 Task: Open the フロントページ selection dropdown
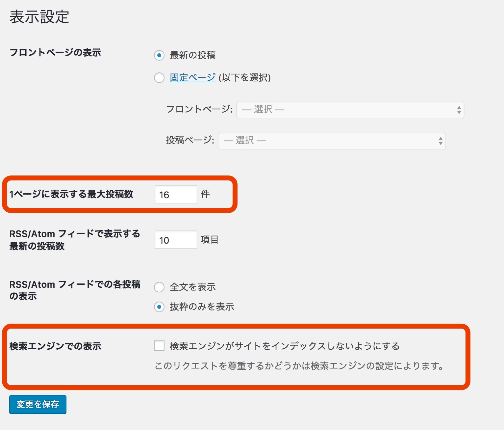click(x=350, y=110)
